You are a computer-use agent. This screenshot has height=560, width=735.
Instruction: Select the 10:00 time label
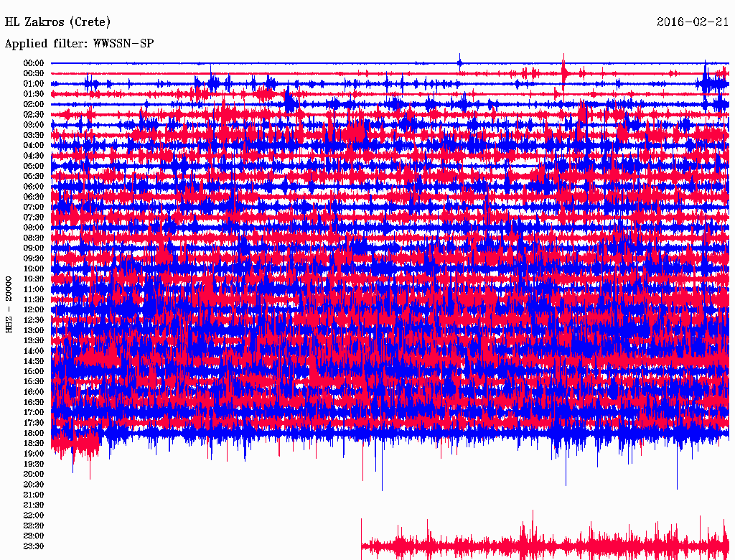click(34, 269)
